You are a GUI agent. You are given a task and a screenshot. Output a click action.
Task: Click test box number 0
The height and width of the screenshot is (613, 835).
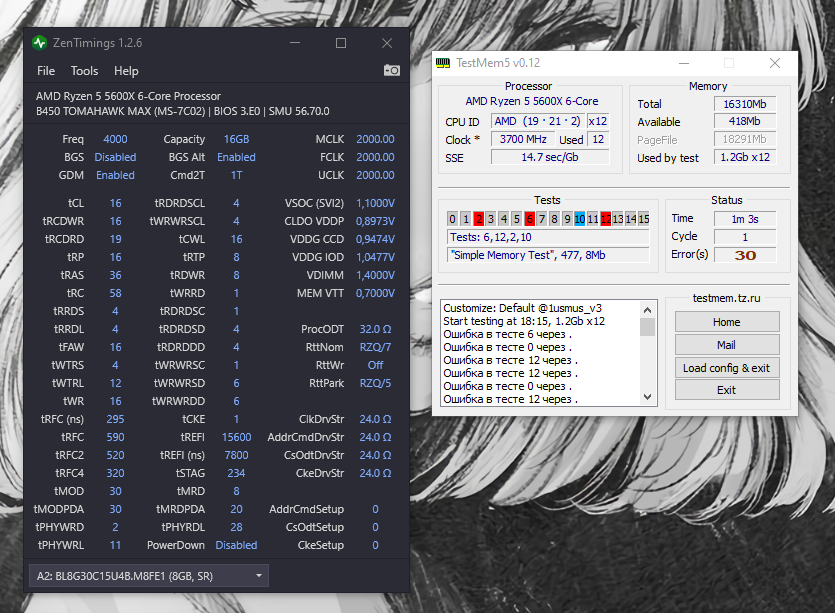point(453,219)
